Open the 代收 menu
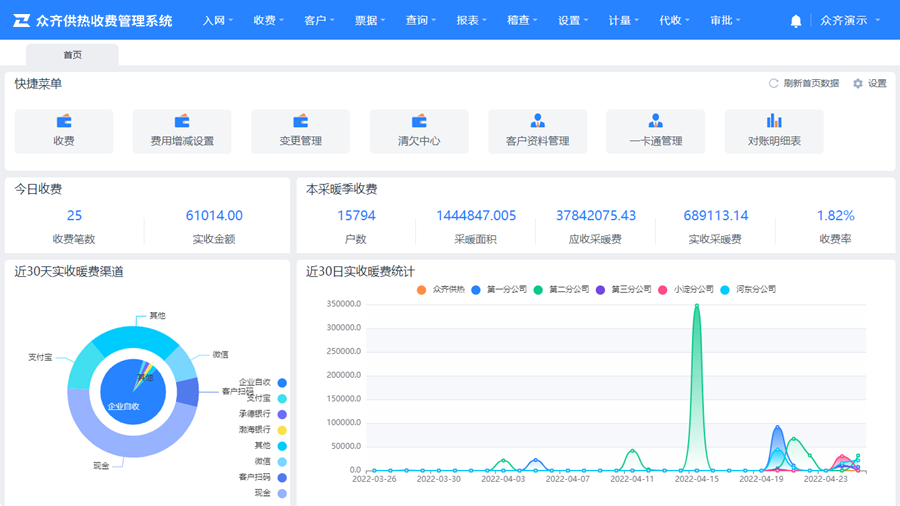Image resolution: width=900 pixels, height=506 pixels. pos(674,21)
